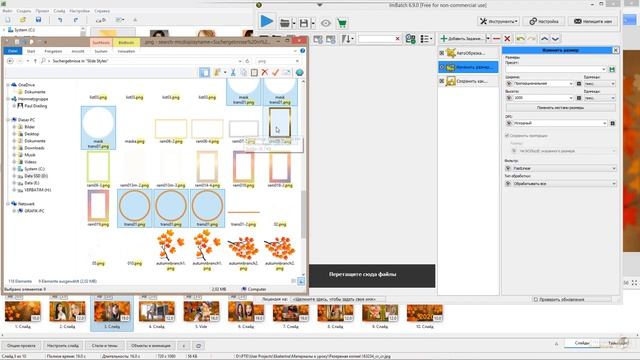Click the Explorer help question mark icon
This screenshot has height=360, width=640.
tap(302, 51)
